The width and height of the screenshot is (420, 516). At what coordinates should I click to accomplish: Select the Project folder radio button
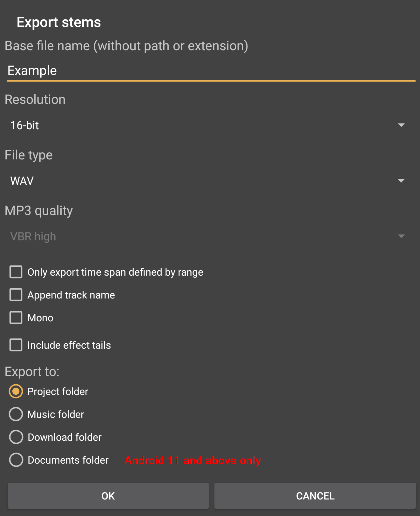[x=16, y=392]
